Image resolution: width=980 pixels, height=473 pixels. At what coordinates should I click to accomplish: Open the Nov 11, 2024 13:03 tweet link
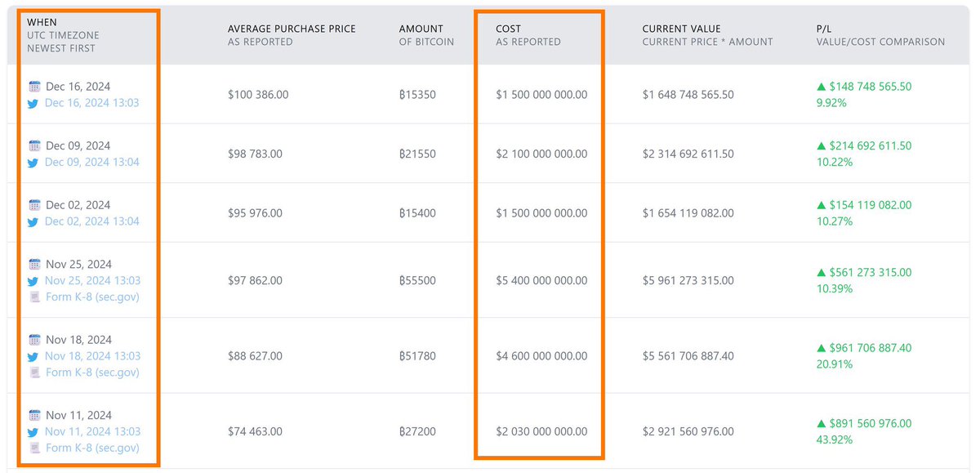coord(92,431)
